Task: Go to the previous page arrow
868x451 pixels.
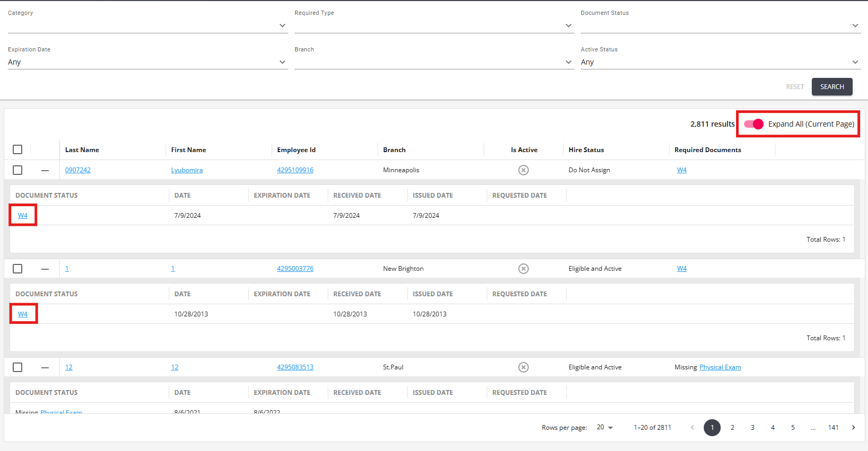Action: click(x=692, y=428)
